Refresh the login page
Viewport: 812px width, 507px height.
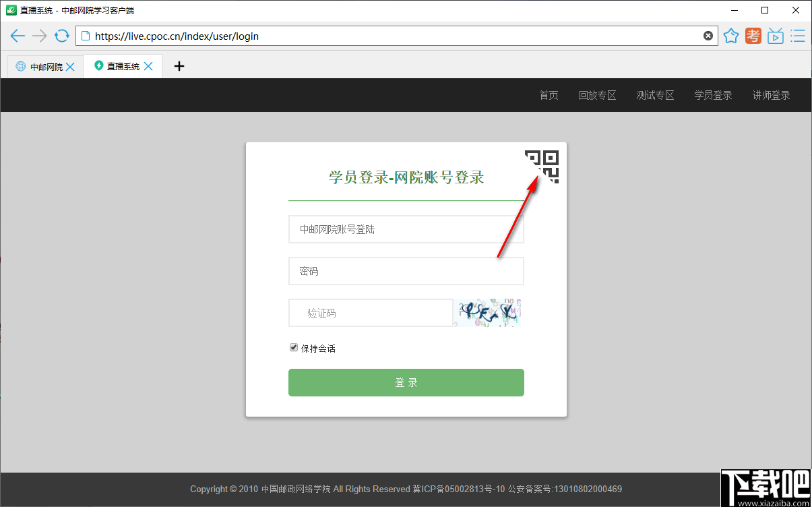pos(61,36)
